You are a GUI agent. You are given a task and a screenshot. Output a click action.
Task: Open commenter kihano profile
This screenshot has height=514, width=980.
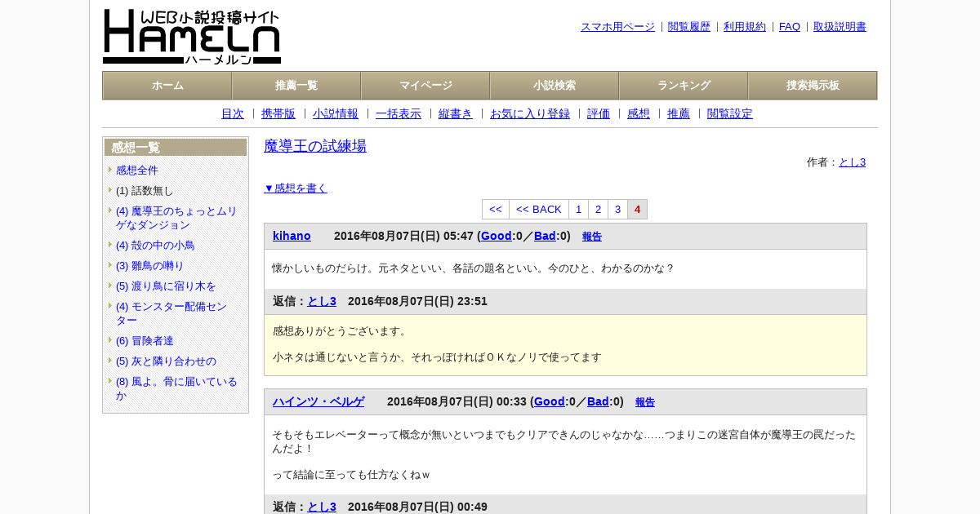coord(292,237)
